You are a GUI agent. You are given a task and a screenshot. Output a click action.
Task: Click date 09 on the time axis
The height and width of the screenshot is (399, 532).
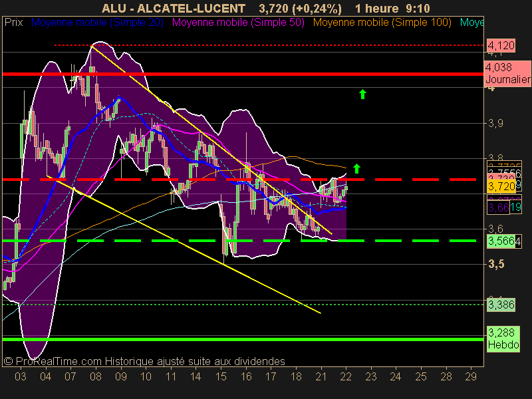tap(121, 376)
